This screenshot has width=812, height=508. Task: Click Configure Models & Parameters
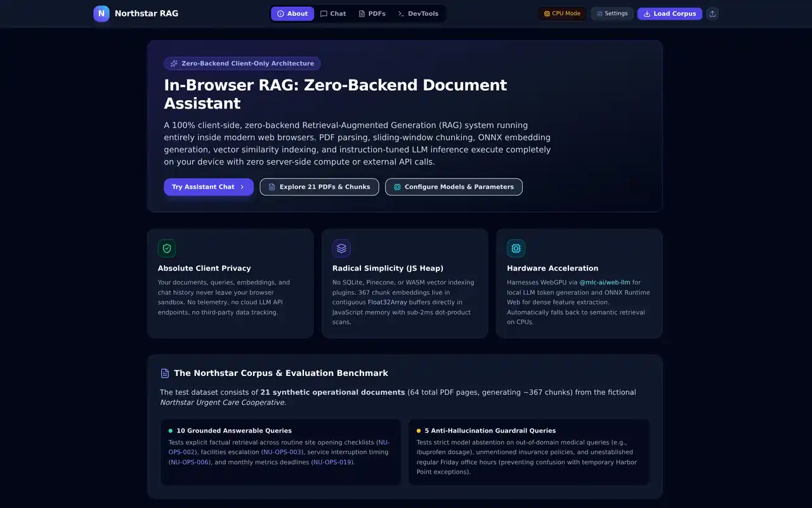pyautogui.click(x=454, y=187)
